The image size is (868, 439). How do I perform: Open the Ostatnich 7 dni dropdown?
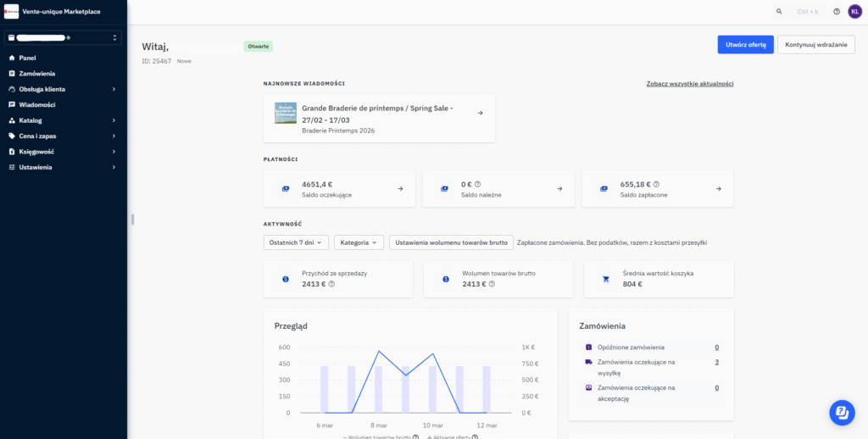click(x=296, y=242)
